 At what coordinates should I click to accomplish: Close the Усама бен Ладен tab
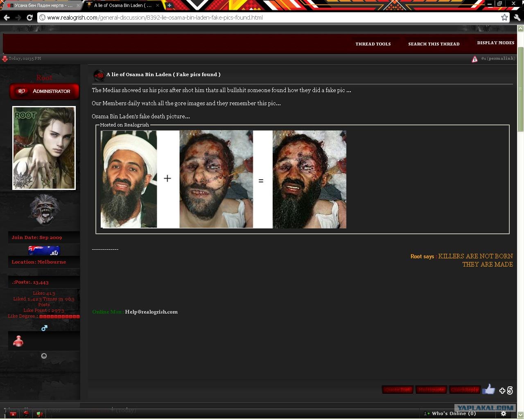[x=77, y=5]
